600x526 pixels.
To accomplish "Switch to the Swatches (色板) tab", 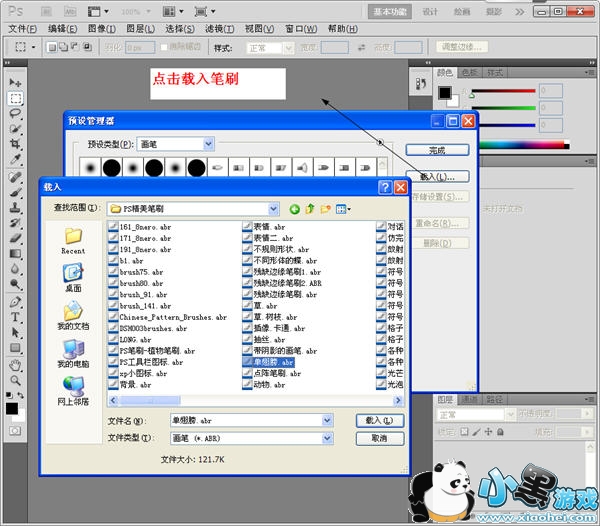I will point(470,73).
